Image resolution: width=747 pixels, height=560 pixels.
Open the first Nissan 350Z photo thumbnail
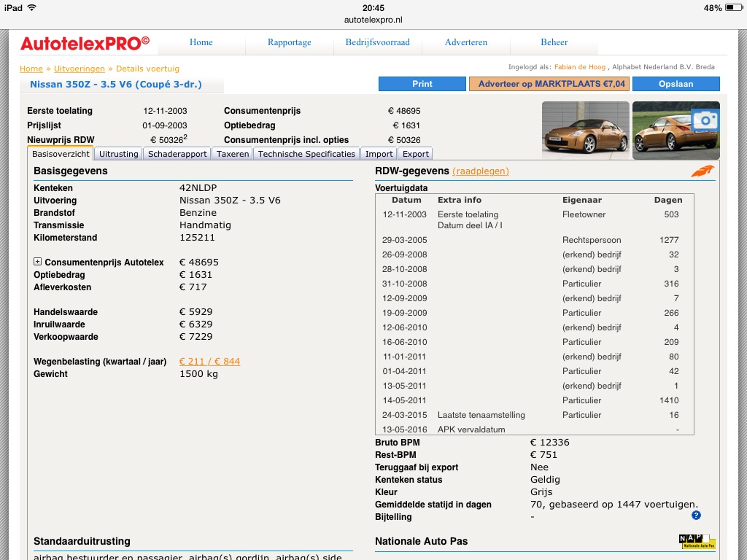click(586, 130)
